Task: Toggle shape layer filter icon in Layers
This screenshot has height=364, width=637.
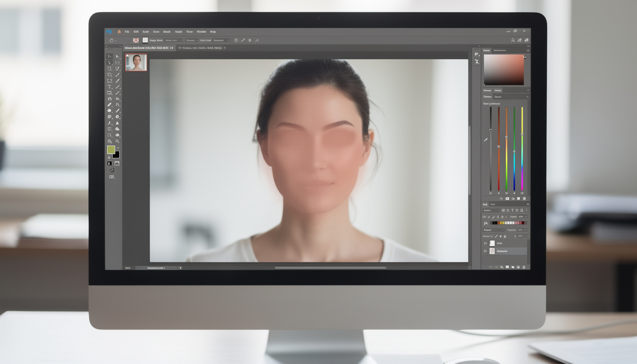Action: [517, 210]
